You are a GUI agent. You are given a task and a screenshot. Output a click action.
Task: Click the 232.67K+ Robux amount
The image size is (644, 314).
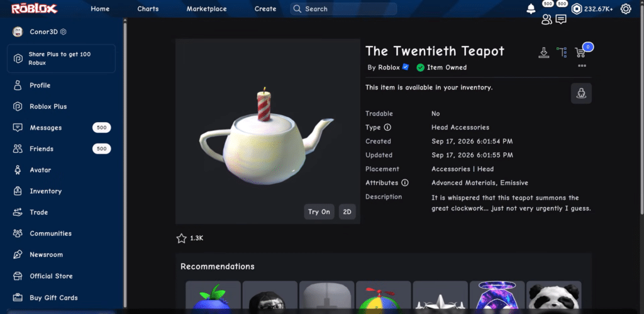click(599, 9)
